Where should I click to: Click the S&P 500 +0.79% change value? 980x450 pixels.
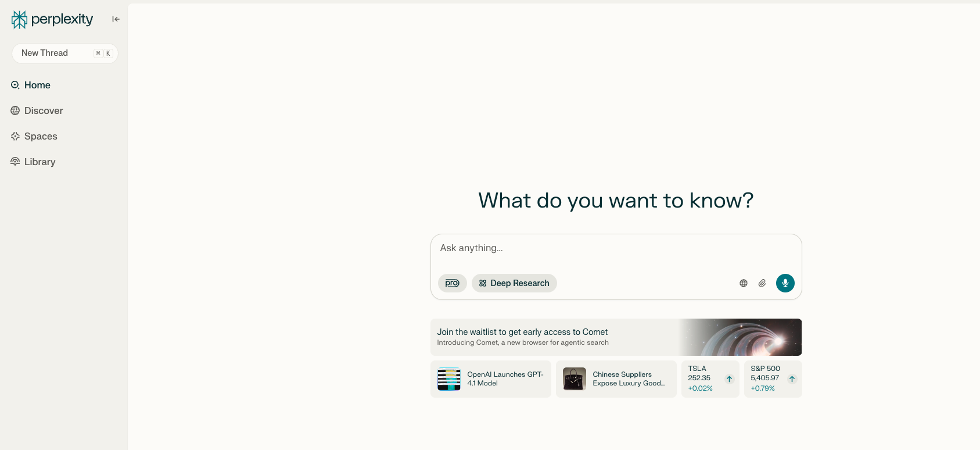click(763, 388)
